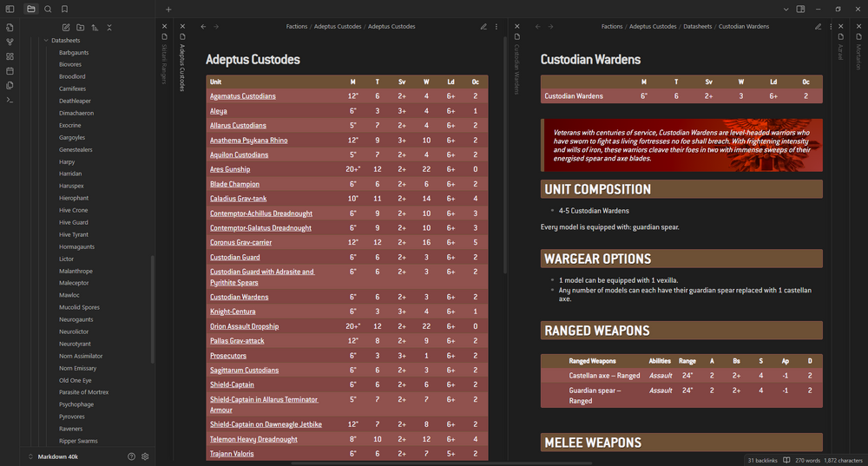Viewport: 868px width, 466px height.
Task: Close the Mortarion stacked tab
Action: tap(858, 26)
